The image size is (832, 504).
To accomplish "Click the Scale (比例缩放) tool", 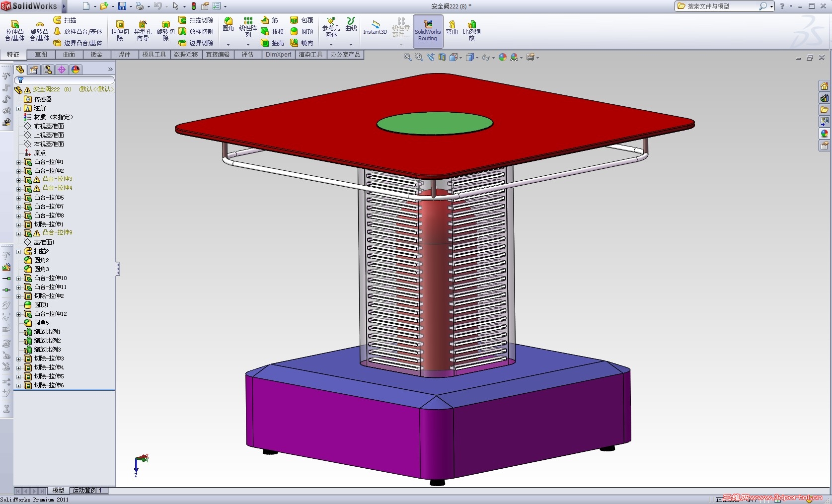I will (471, 31).
